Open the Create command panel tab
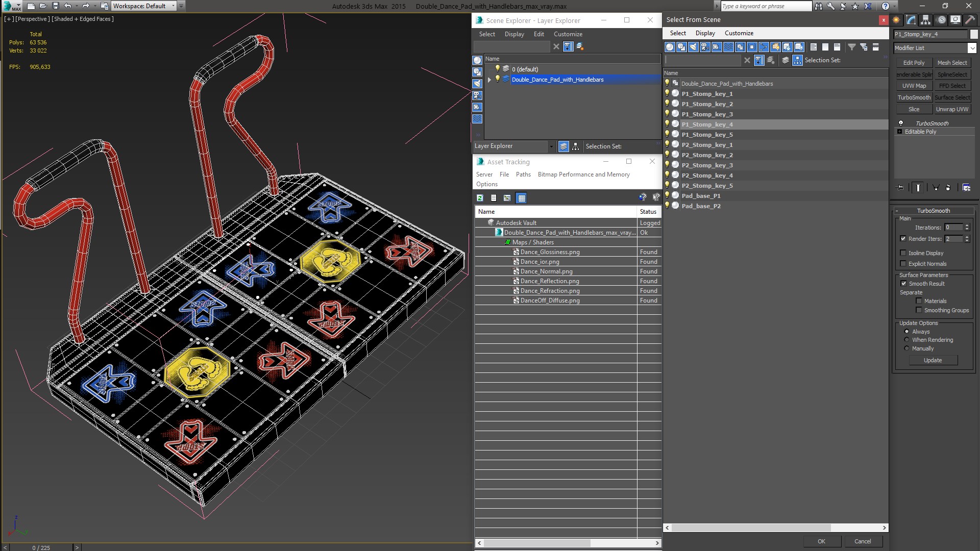Viewport: 980px width, 551px height. pyautogui.click(x=896, y=20)
